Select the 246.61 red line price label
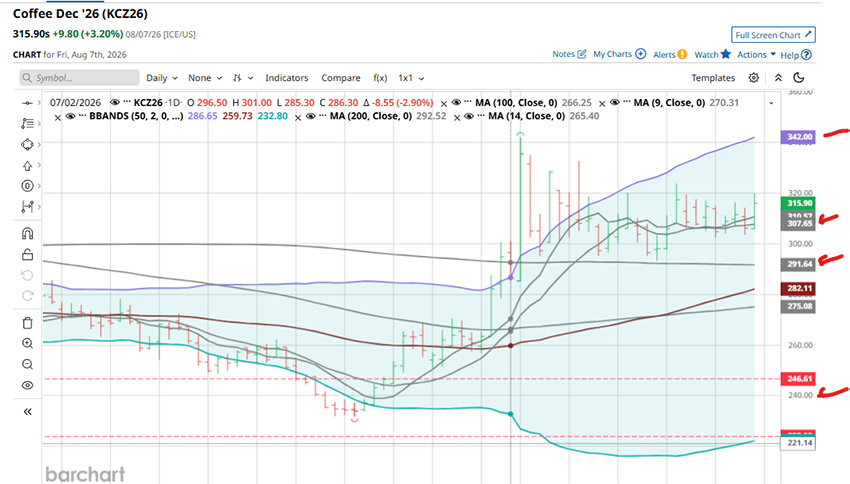 tap(798, 379)
